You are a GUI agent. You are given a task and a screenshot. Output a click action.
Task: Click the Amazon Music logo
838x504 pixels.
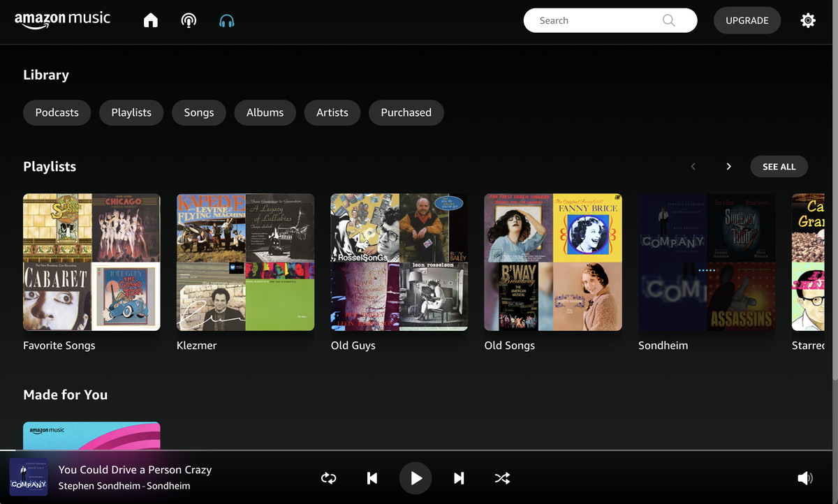[63, 20]
